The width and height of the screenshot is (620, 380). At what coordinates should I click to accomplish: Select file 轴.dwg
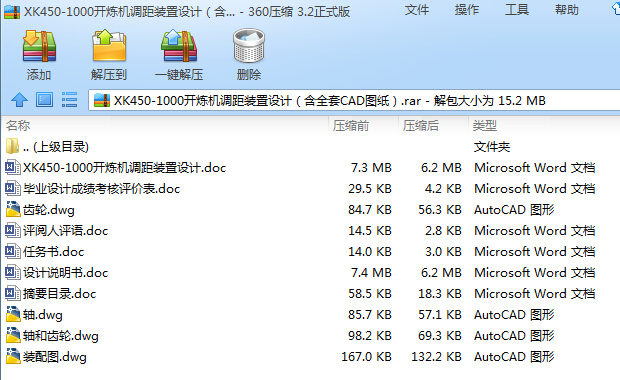43,315
